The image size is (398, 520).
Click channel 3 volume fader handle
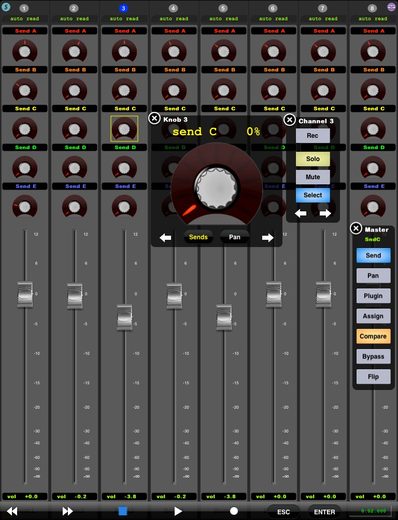124,317
